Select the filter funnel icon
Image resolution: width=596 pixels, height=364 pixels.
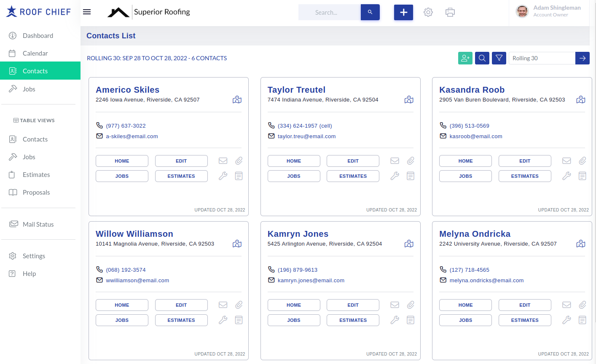pyautogui.click(x=499, y=58)
